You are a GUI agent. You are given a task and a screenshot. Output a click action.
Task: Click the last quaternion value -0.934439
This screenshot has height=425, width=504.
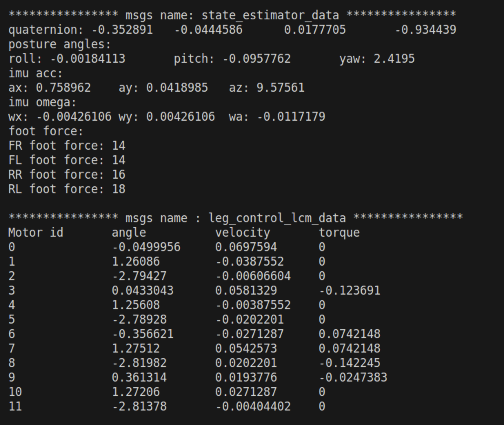425,30
